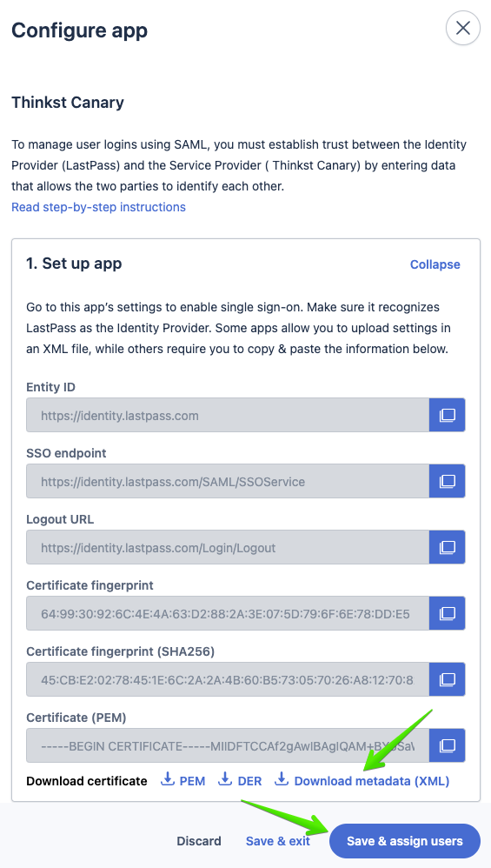The image size is (491, 868).
Task: Click the Discard button
Action: pyautogui.click(x=199, y=841)
